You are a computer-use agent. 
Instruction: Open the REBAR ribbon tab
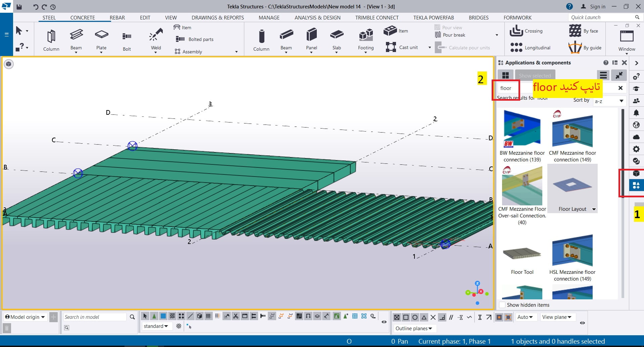pyautogui.click(x=117, y=17)
